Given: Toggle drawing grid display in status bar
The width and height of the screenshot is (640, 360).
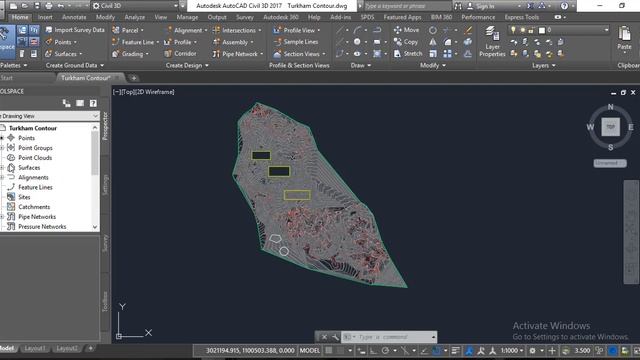Looking at the screenshot, I should (x=329, y=350).
